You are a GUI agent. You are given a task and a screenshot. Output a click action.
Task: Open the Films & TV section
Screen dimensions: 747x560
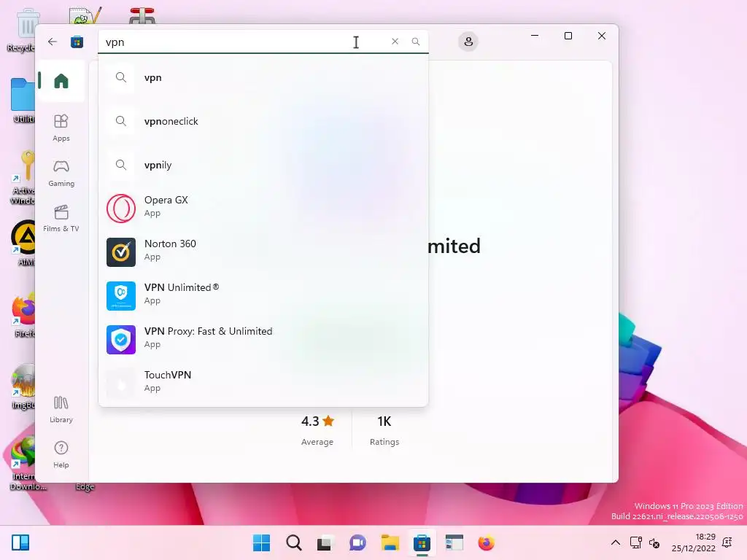61,218
